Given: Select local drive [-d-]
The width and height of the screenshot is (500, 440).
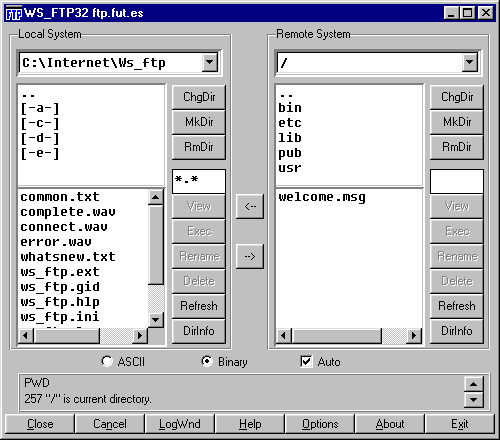Looking at the screenshot, I should [x=40, y=138].
